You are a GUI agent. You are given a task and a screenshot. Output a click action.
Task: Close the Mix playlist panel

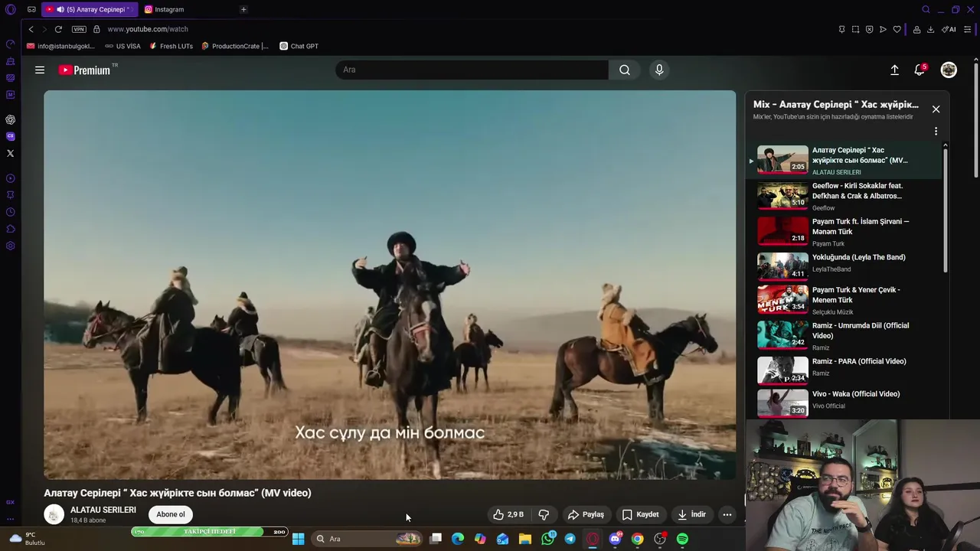(936, 109)
